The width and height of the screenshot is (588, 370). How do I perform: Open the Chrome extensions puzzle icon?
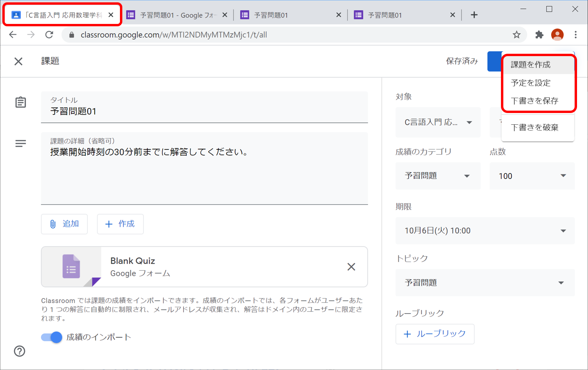pos(539,35)
